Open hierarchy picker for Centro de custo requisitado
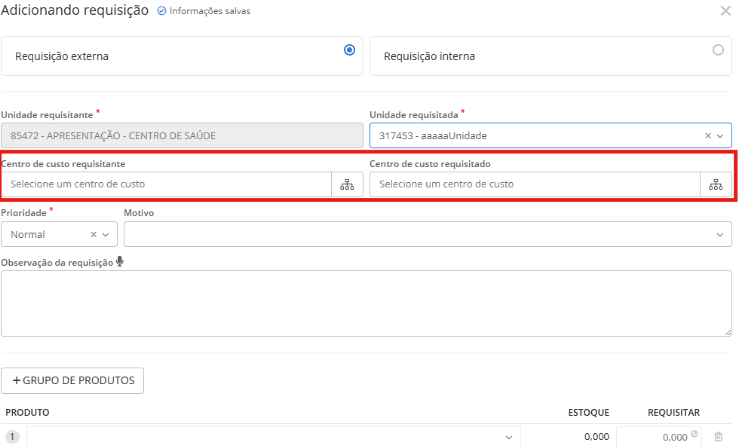The image size is (740, 447). coord(716,185)
